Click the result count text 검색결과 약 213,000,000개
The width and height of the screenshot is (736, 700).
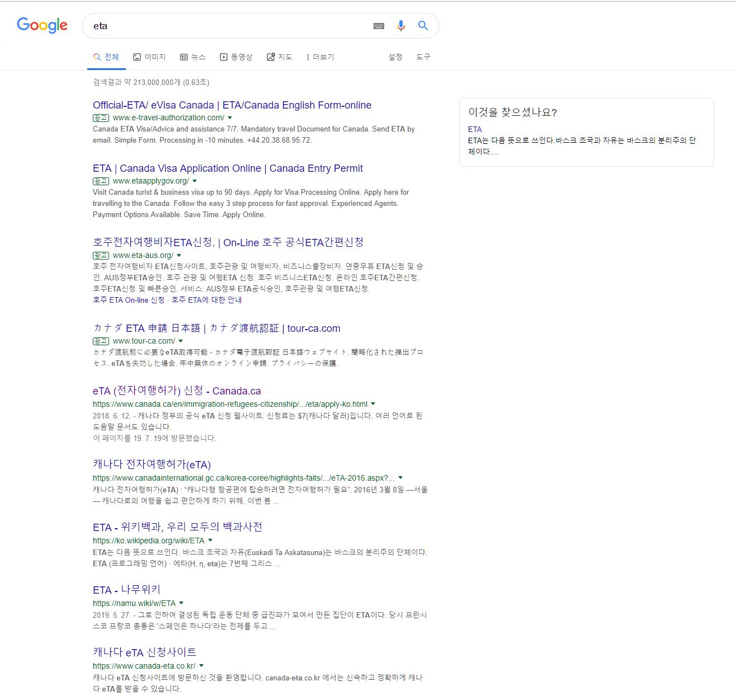[x=136, y=82]
